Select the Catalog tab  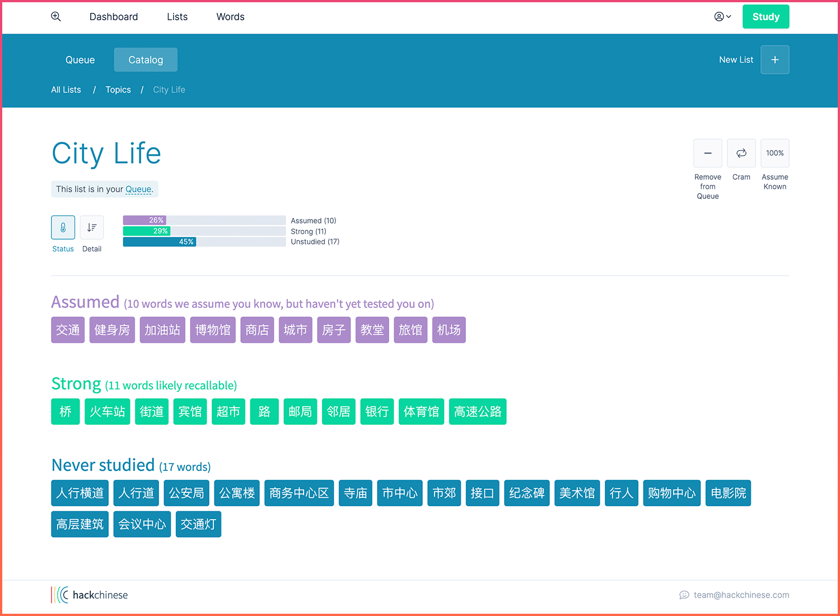[146, 60]
